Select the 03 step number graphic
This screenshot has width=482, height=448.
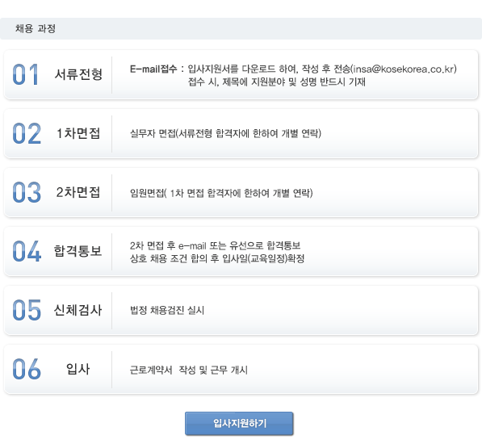point(27,192)
